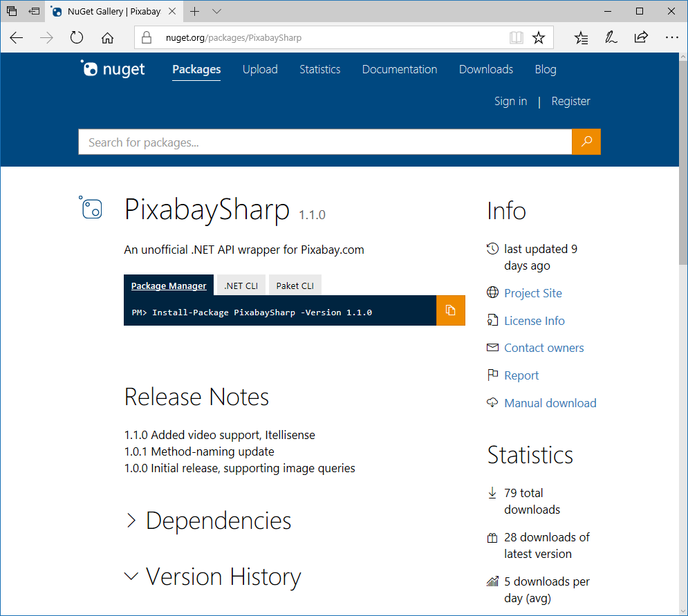Open the browser Settings and more ellipsis menu

[671, 38]
